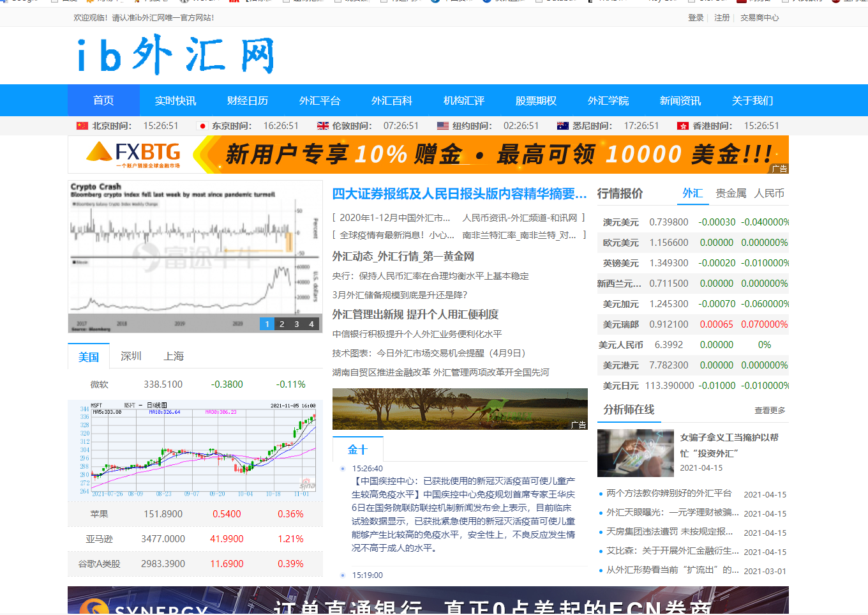Open the 财经日历 navigation item
Screen dimensions: 868x615
coord(248,100)
